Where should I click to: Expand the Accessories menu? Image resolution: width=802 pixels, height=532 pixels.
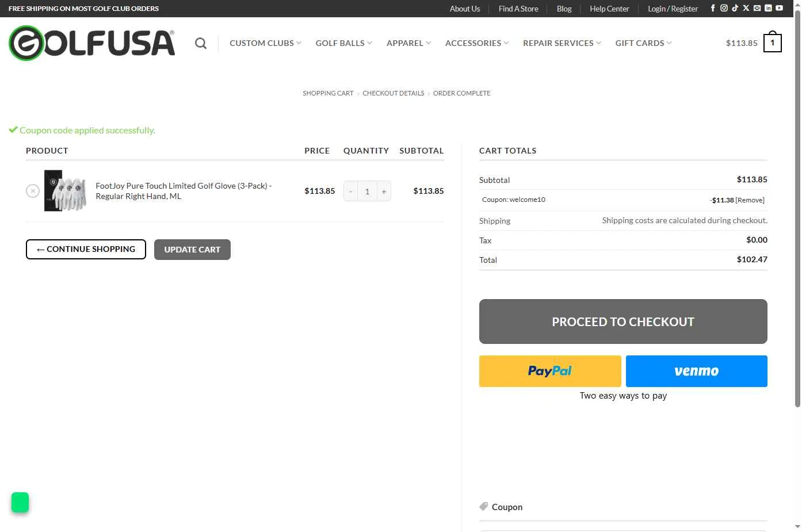(x=477, y=43)
